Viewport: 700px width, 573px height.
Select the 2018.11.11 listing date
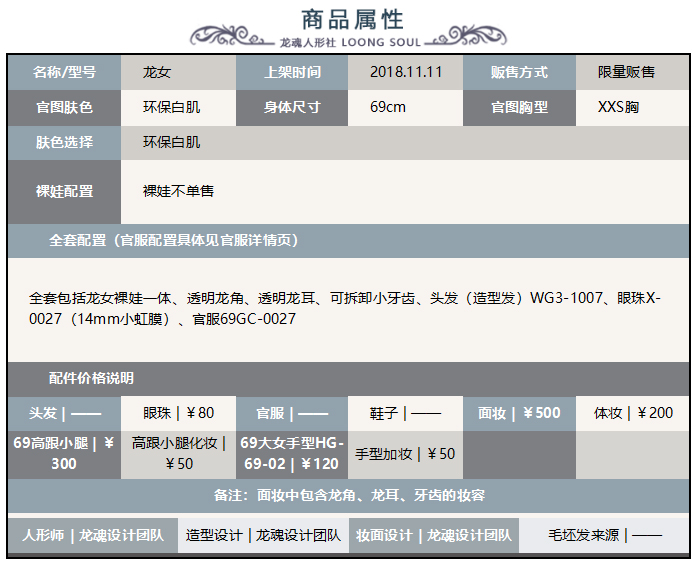pyautogui.click(x=405, y=72)
